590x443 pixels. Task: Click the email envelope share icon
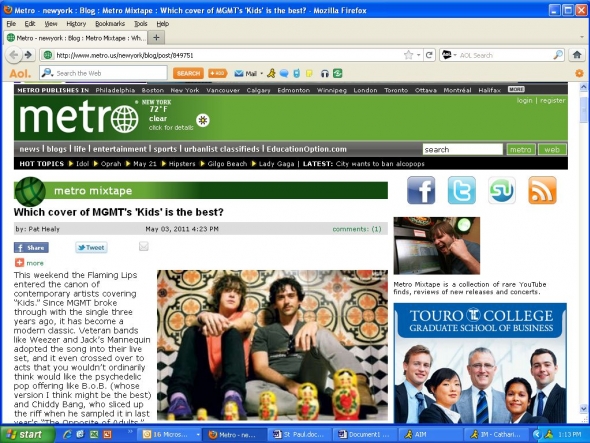click(144, 247)
